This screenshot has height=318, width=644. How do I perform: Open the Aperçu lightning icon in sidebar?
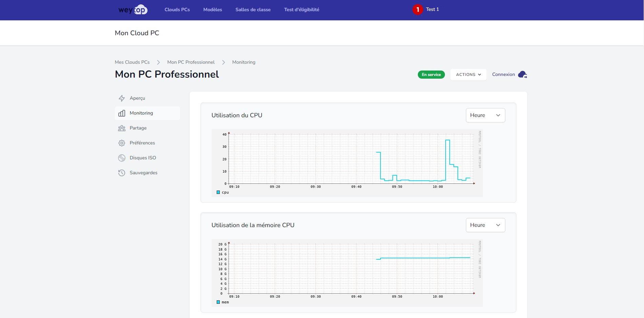click(x=122, y=98)
